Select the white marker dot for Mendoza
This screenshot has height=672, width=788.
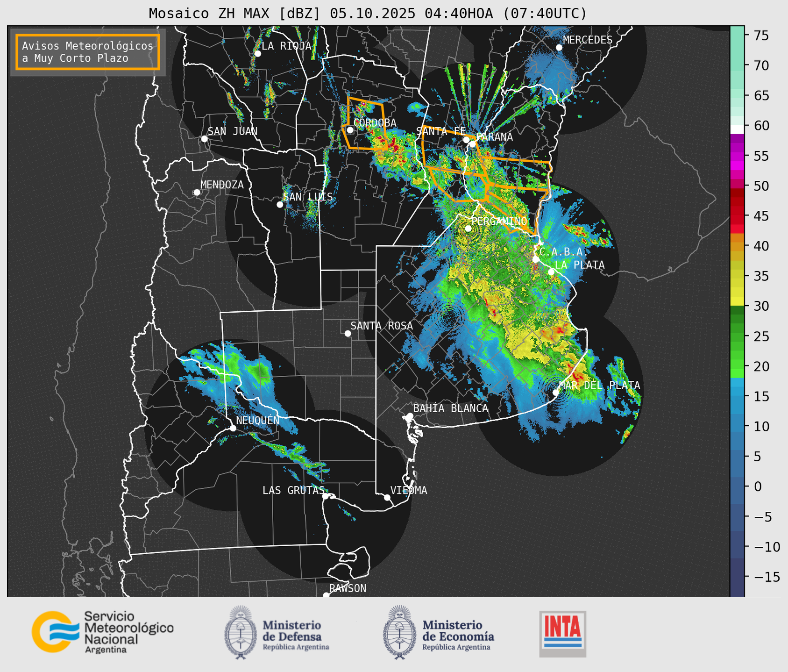pos(197,193)
